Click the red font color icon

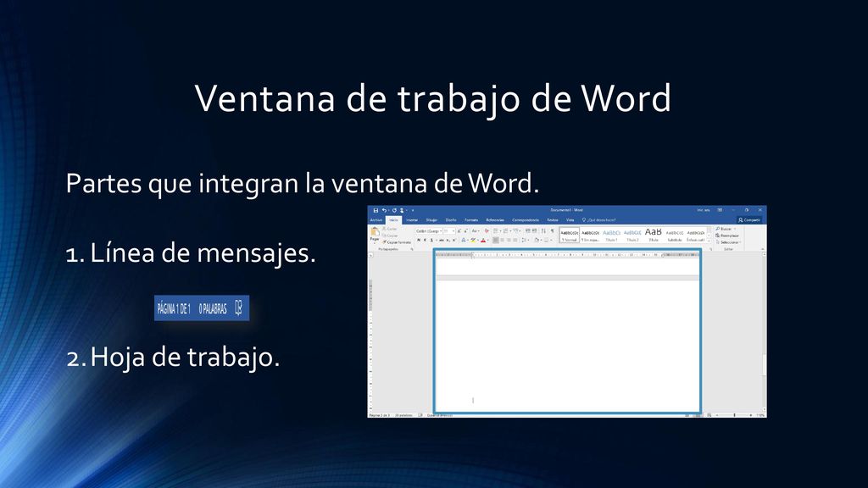point(483,240)
